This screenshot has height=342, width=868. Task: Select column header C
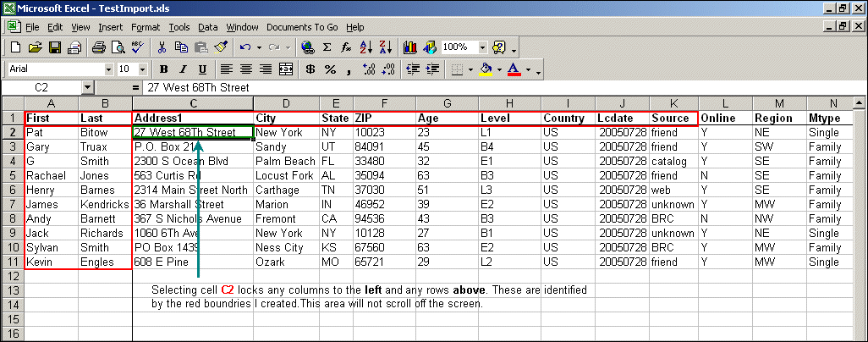click(x=193, y=103)
